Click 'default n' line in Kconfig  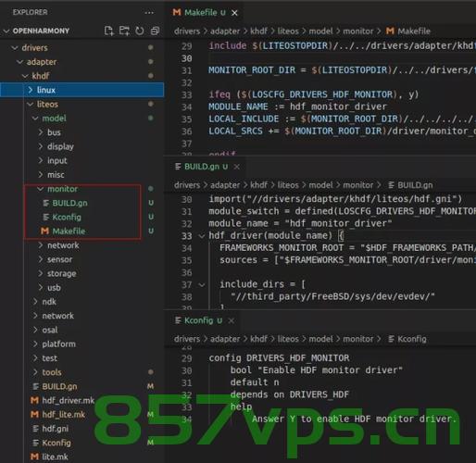pyautogui.click(x=255, y=382)
